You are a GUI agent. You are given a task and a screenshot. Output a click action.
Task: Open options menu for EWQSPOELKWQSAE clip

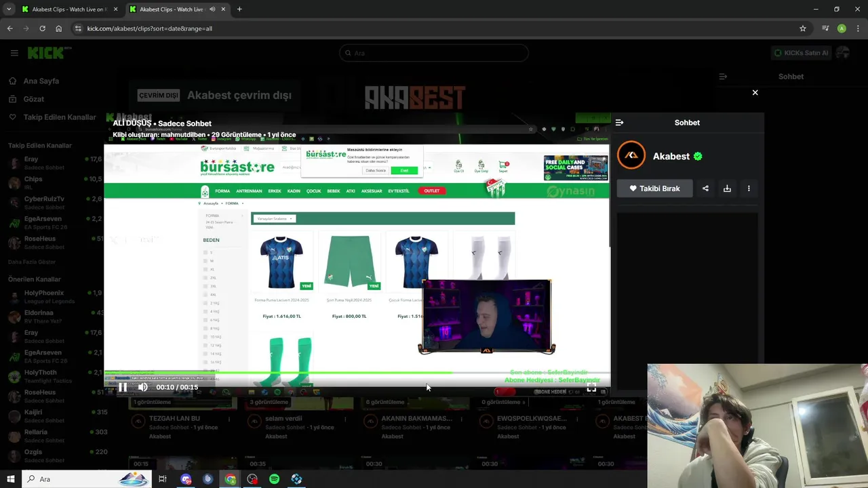pos(577,420)
